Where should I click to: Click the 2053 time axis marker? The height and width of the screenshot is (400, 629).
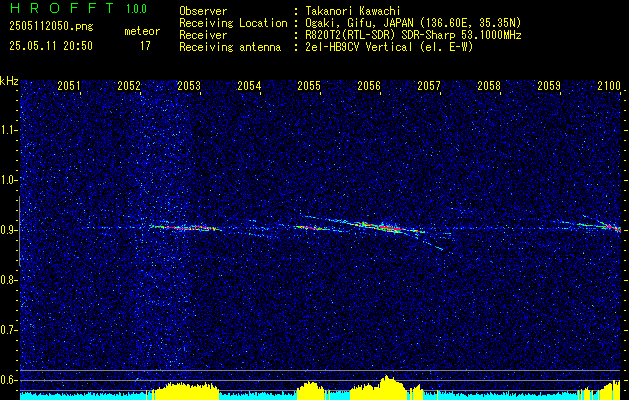click(x=189, y=86)
